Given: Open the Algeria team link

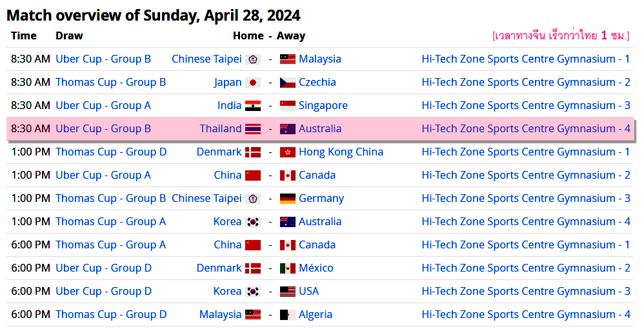Looking at the screenshot, I should 316,315.
